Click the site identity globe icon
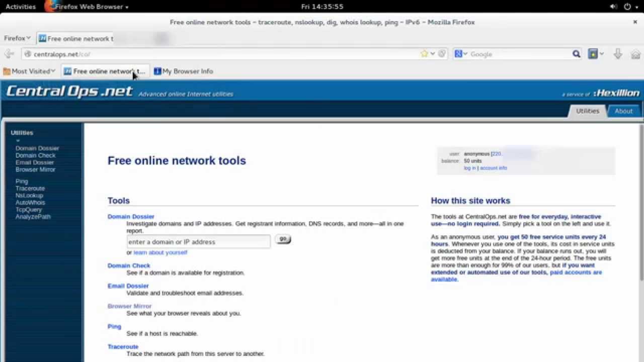 tap(28, 54)
